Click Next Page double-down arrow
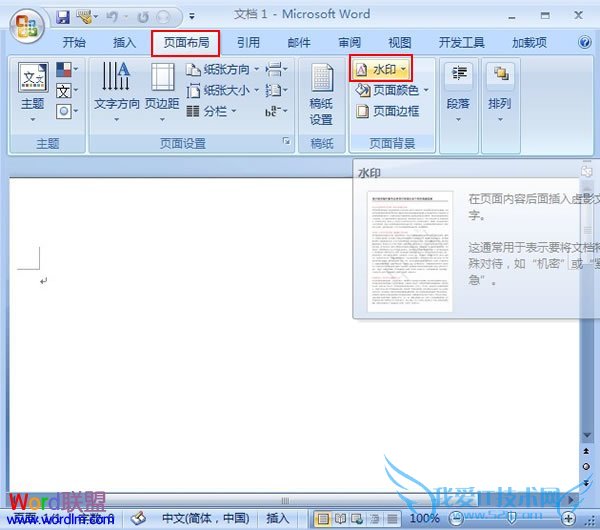 click(586, 483)
